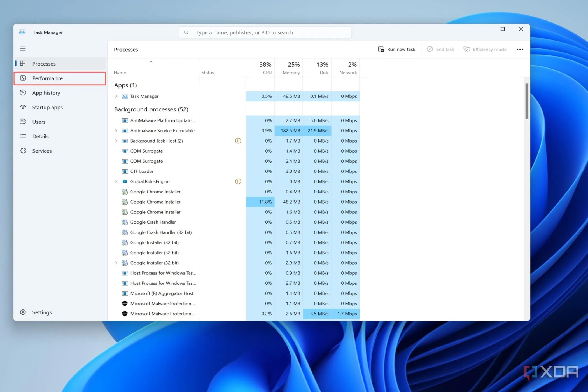Expand Antimalware Service Executable process
This screenshot has width=588, height=392.
pyautogui.click(x=116, y=131)
